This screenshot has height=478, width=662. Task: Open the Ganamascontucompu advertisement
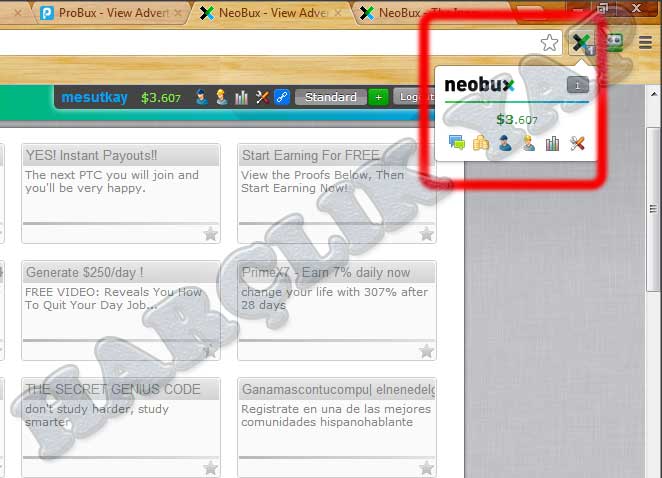point(336,428)
